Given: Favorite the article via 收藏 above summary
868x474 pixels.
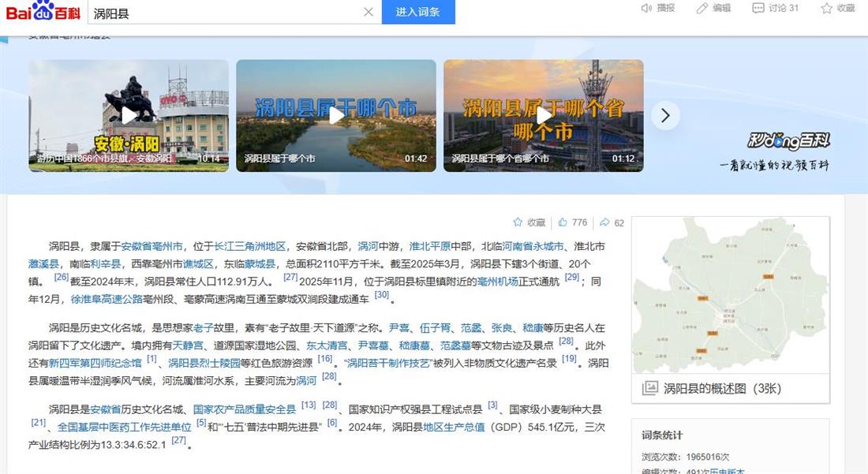Looking at the screenshot, I should pos(518,222).
